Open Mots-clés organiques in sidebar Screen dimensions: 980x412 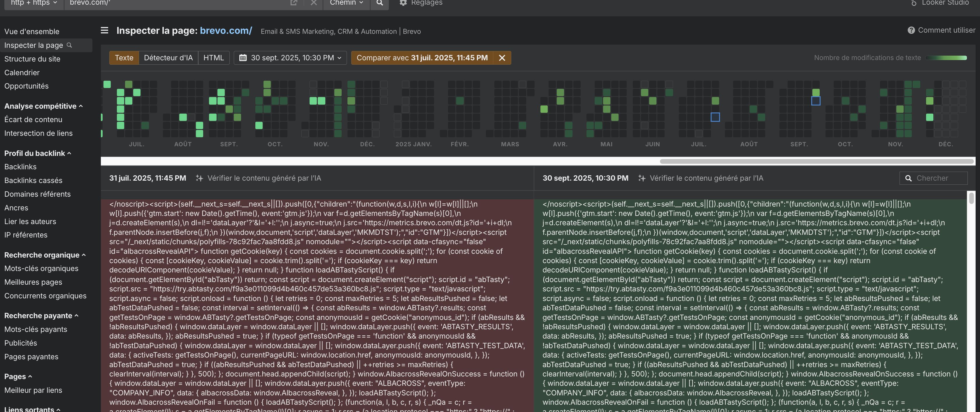(x=41, y=268)
